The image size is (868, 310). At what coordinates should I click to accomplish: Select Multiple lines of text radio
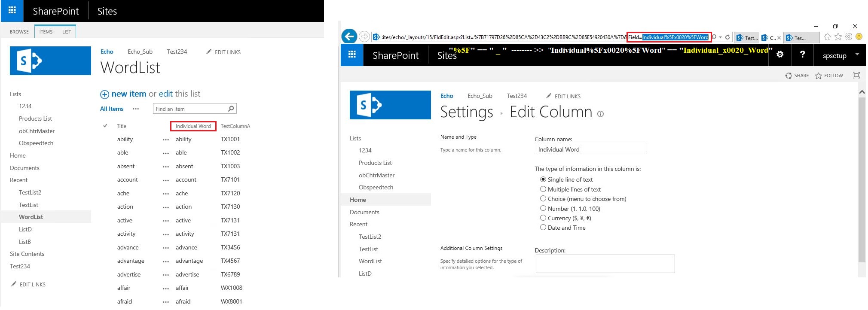coord(543,189)
